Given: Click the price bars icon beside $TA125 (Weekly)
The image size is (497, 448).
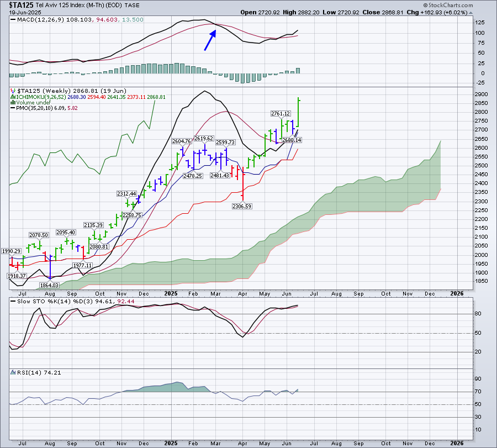Looking at the screenshot, I should tap(13, 91).
